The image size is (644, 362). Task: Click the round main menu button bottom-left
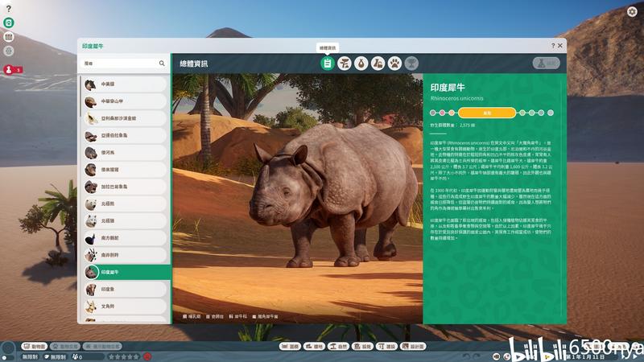(x=8, y=349)
